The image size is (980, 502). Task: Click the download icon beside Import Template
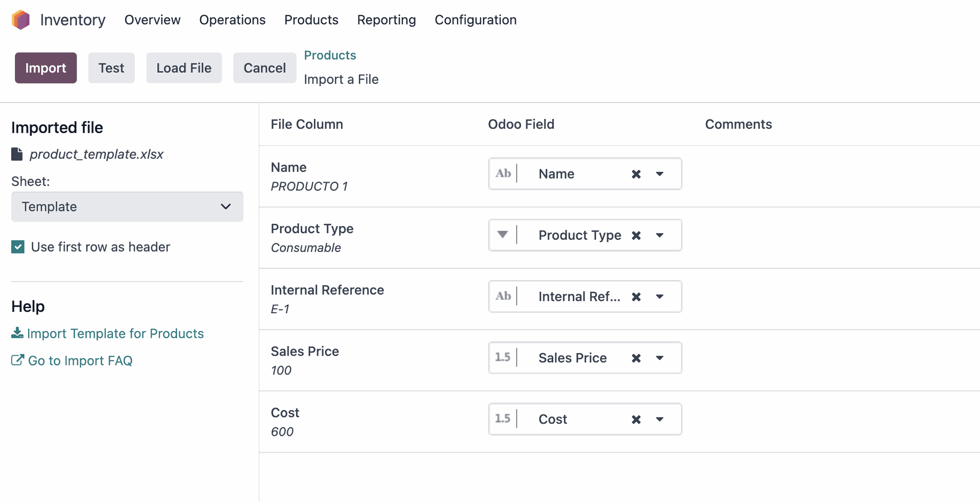click(17, 333)
